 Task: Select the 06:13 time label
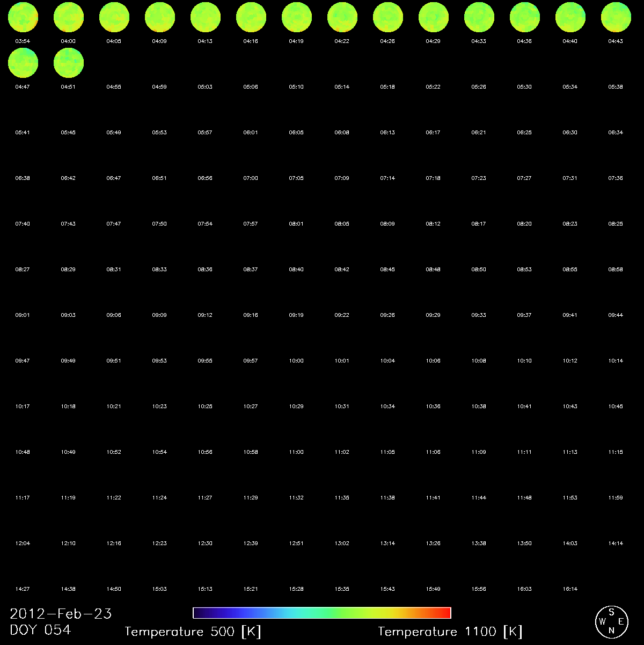point(387,132)
